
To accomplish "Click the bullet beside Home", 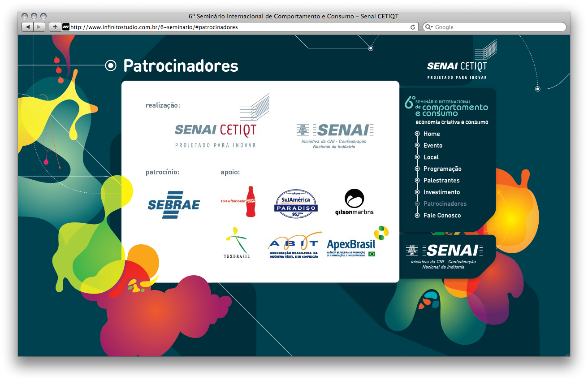I will tap(417, 134).
